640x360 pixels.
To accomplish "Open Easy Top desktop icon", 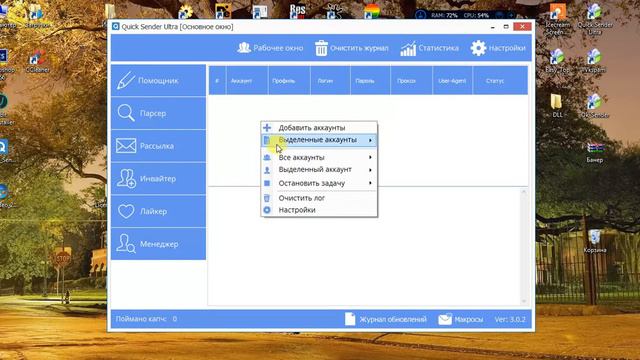I will [x=557, y=61].
